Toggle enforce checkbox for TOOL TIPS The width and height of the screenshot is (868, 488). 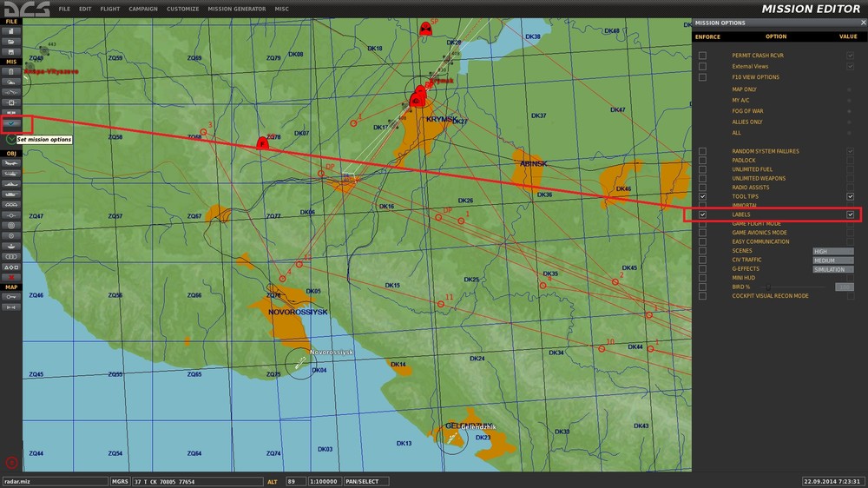pyautogui.click(x=702, y=196)
